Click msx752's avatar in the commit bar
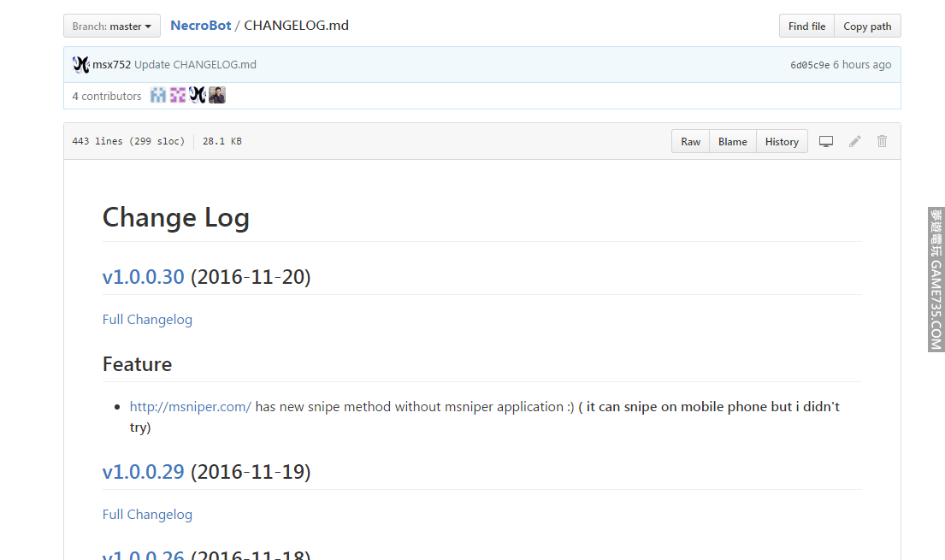945x560 pixels. click(81, 65)
